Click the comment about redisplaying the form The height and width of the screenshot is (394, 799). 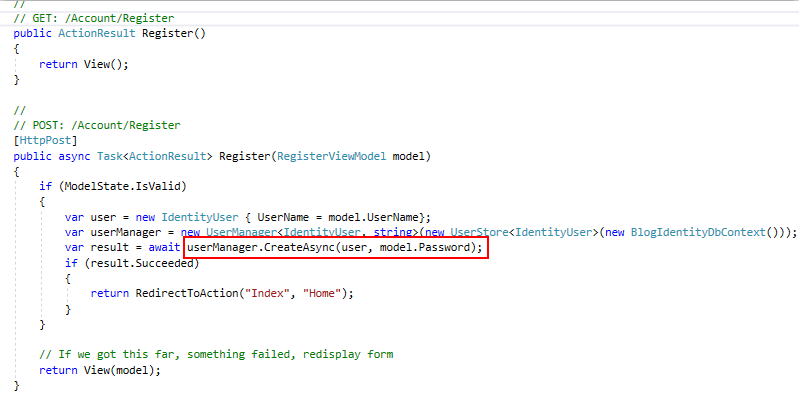(x=216, y=354)
